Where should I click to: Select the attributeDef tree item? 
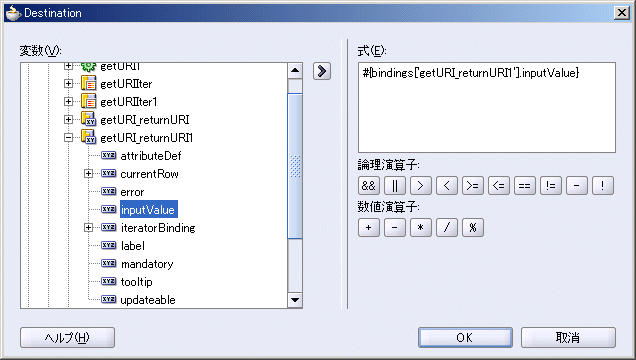[x=151, y=156]
